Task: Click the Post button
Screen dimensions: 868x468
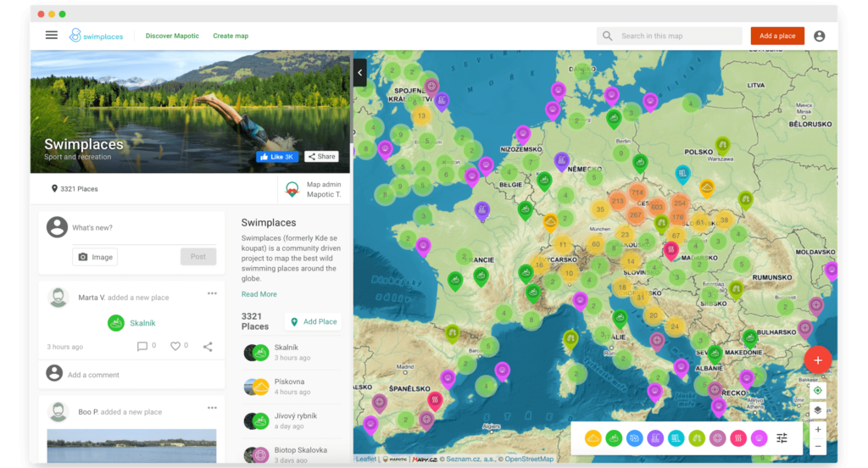Action: [x=198, y=256]
